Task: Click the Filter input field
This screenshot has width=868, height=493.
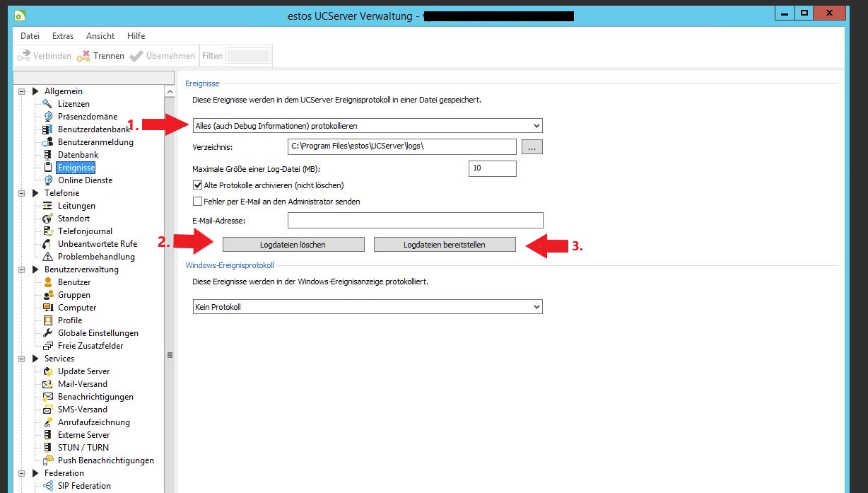Action: (x=248, y=56)
